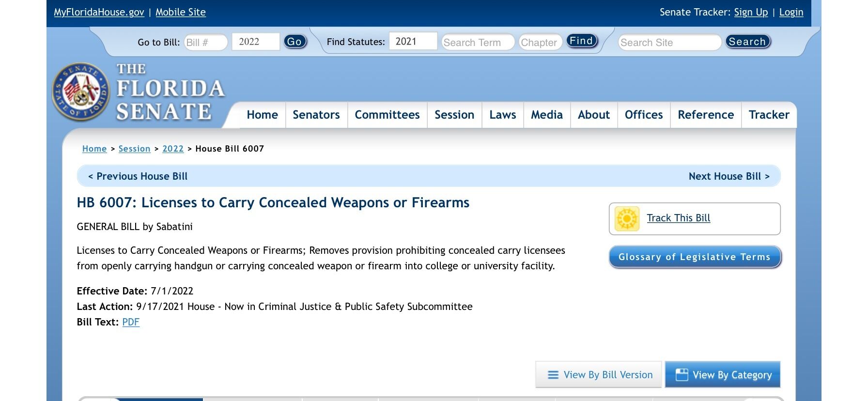This screenshot has width=868, height=401.
Task: Click the site Search button
Action: click(x=747, y=42)
